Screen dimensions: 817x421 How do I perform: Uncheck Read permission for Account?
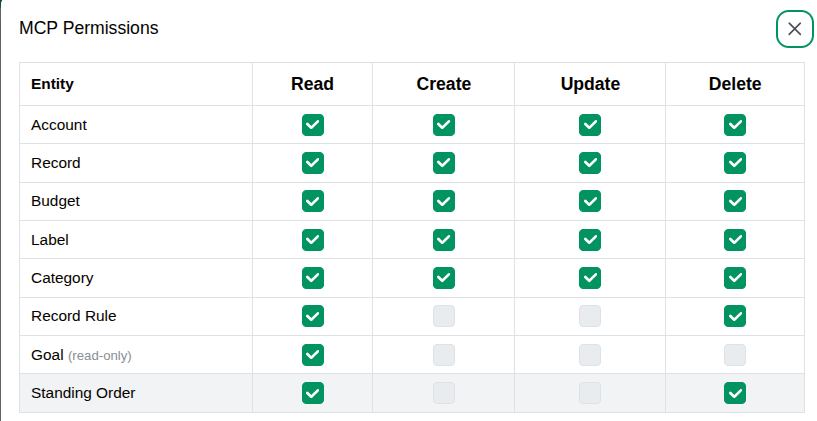tap(313, 125)
